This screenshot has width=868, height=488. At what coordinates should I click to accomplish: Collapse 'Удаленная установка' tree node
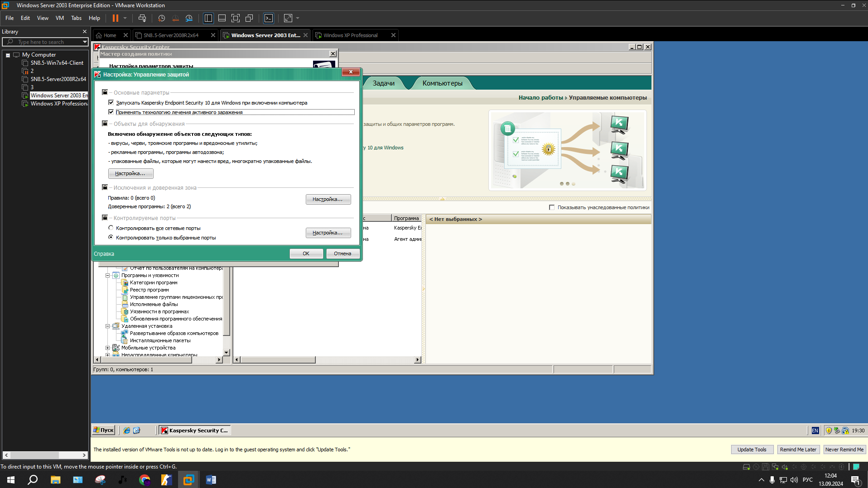[108, 326]
